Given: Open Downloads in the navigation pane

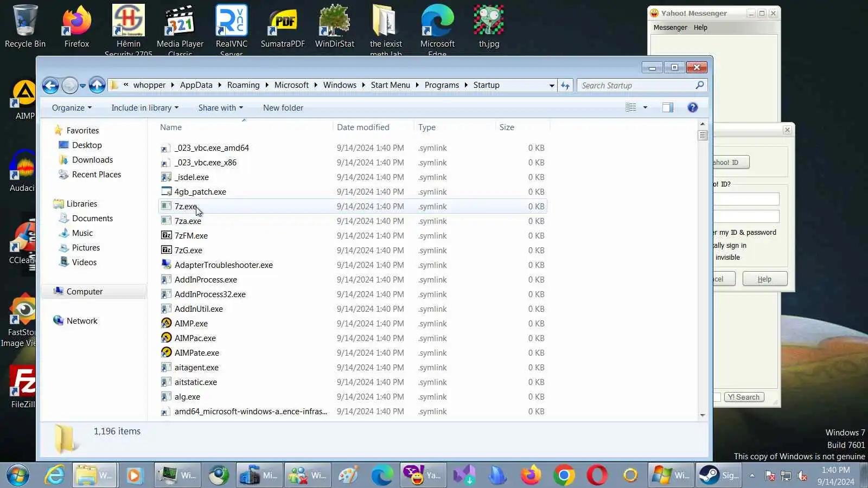Looking at the screenshot, I should tap(92, 159).
